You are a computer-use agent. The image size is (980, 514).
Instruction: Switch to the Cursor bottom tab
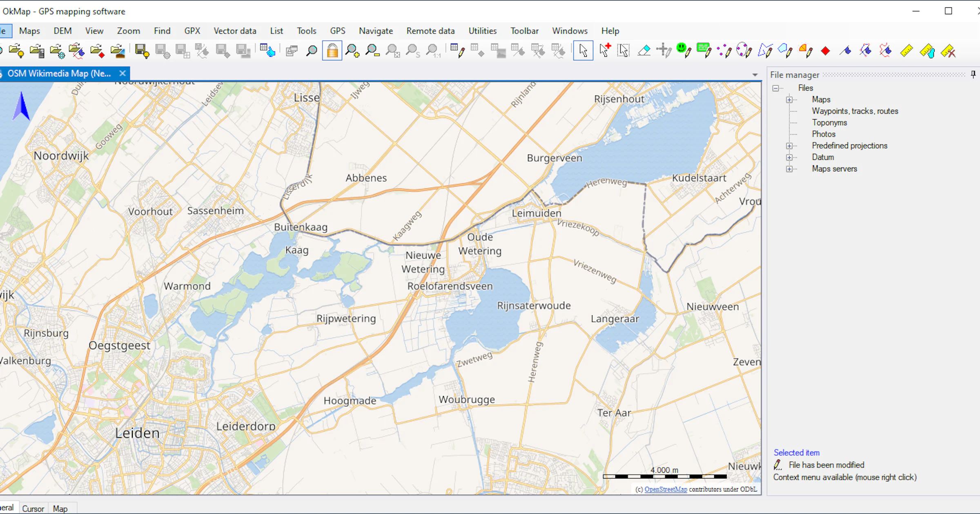point(33,509)
